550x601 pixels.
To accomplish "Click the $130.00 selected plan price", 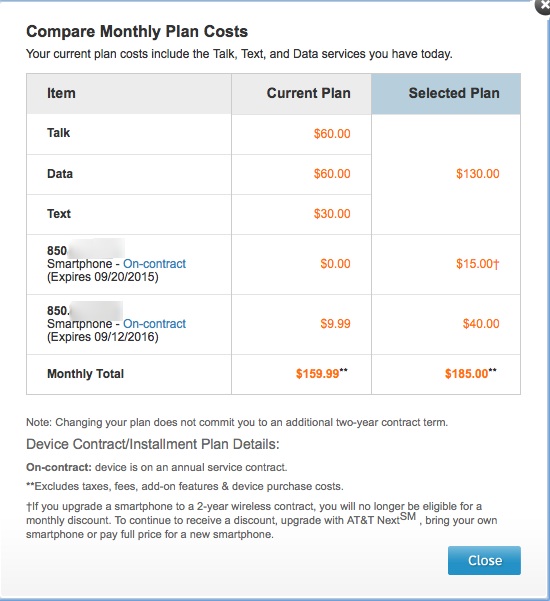I will 478,174.
